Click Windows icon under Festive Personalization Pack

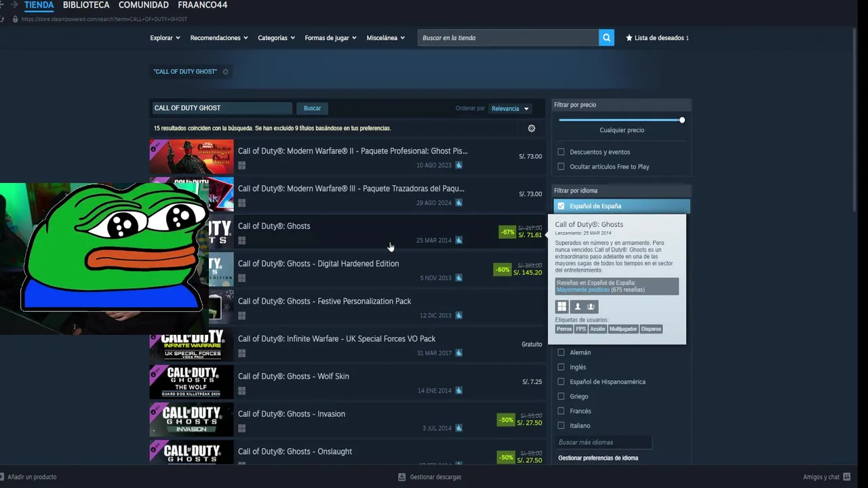tap(241, 316)
